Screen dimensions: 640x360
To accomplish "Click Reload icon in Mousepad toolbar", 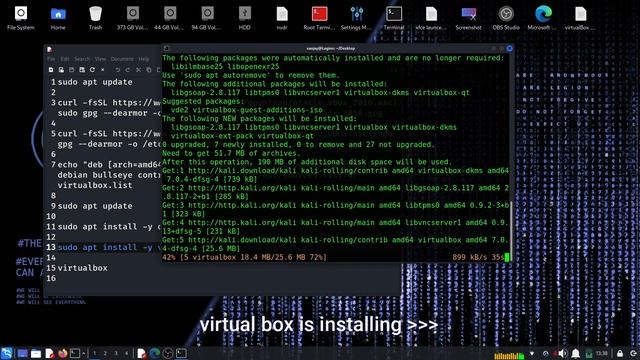I will [x=92, y=70].
